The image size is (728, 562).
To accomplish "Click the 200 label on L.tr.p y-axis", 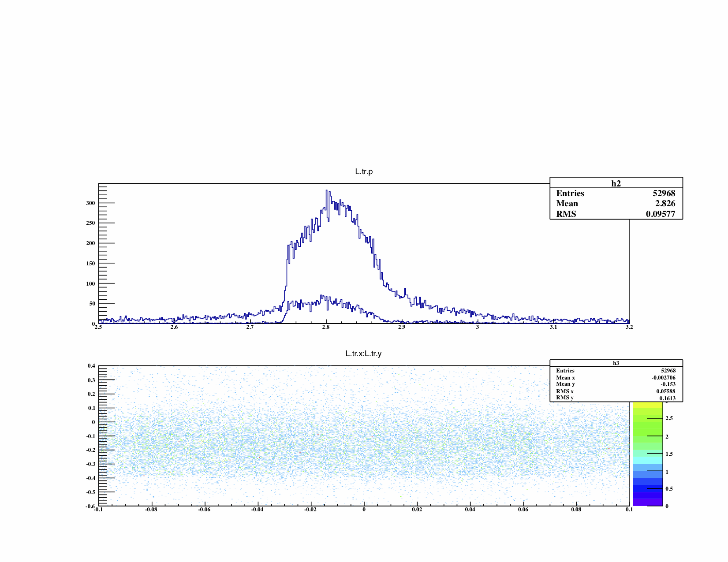I will click(x=90, y=243).
